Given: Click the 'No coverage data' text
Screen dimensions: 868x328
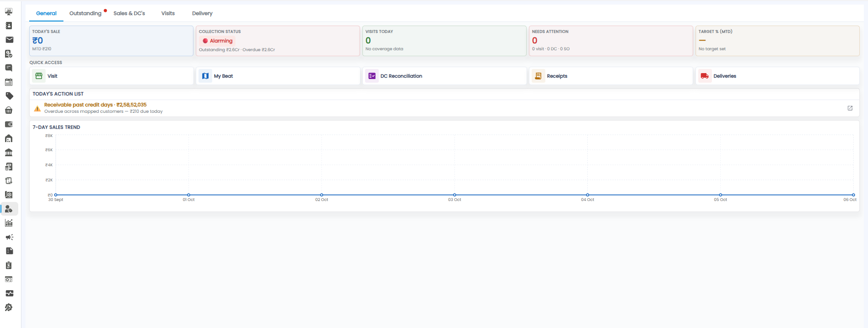Looking at the screenshot, I should 384,49.
